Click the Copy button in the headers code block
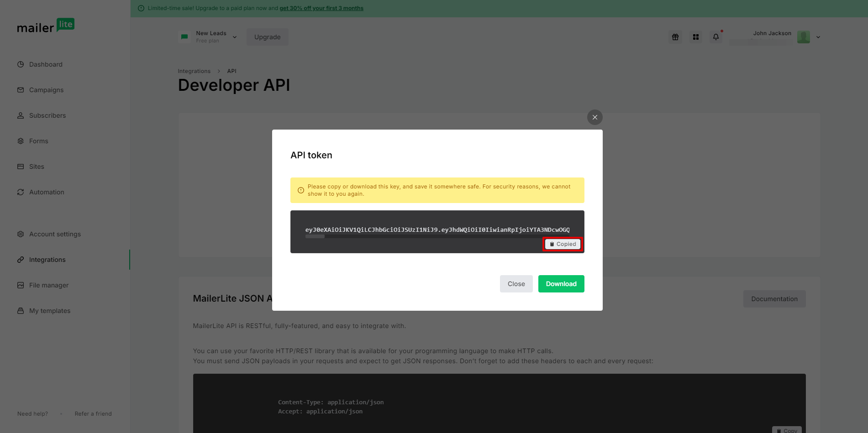 tap(787, 430)
